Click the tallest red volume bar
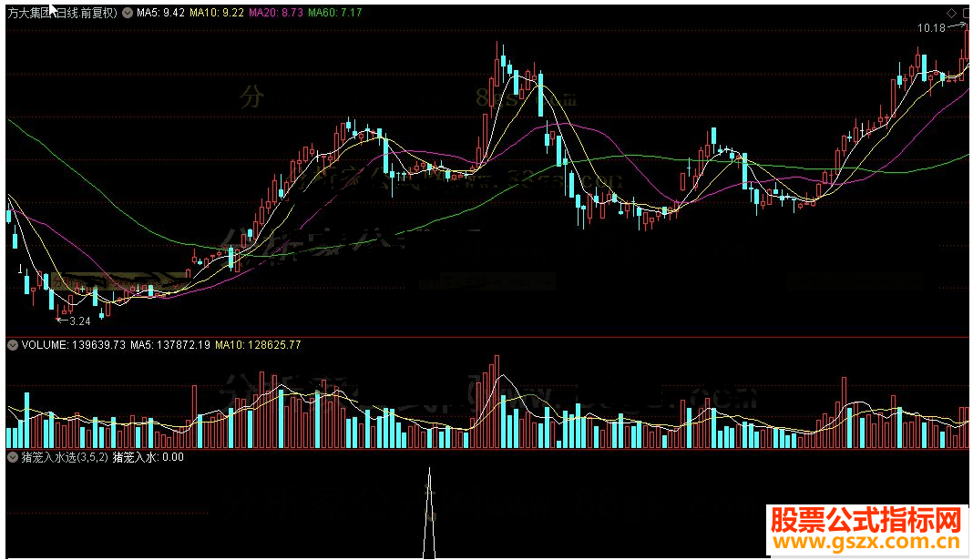Screen dimensions: 973x560 497,402
